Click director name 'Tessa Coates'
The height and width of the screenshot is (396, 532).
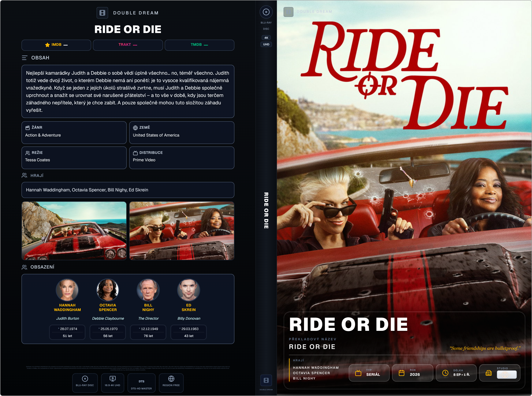37,160
